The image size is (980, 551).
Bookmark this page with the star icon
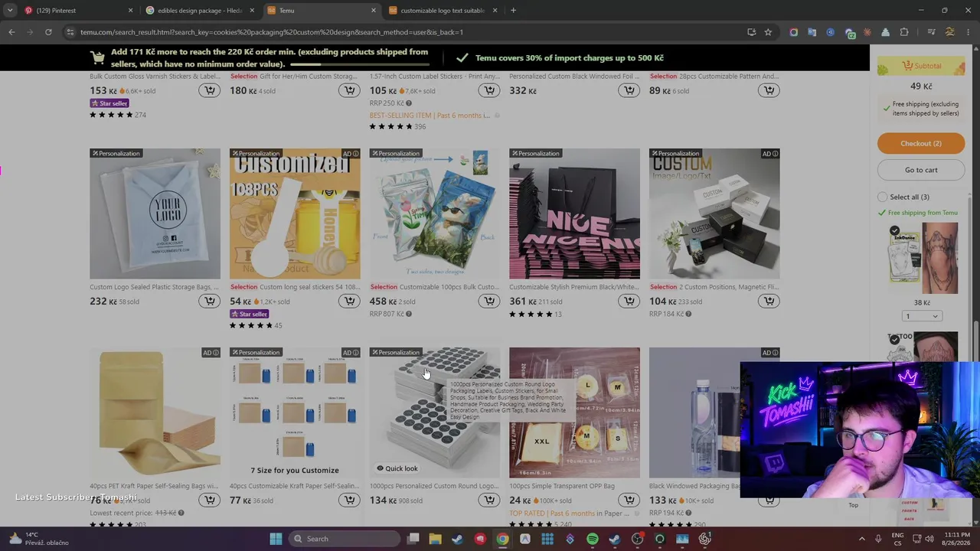click(768, 32)
